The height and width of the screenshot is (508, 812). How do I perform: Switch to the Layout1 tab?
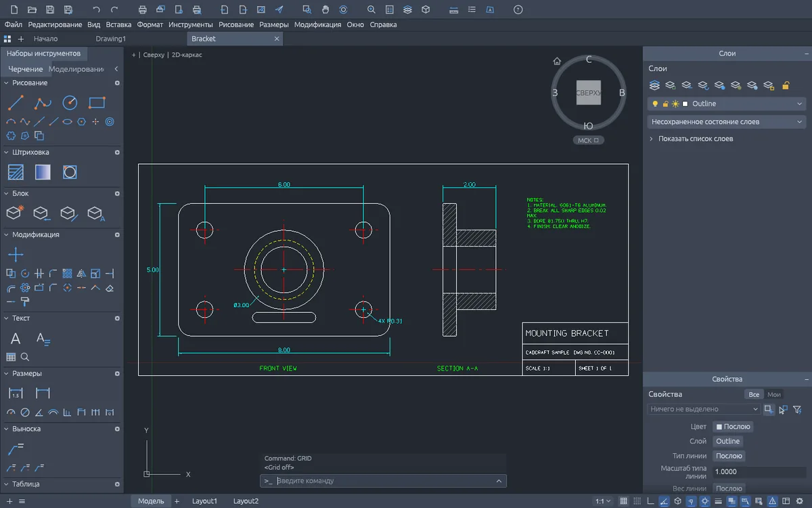pyautogui.click(x=205, y=501)
